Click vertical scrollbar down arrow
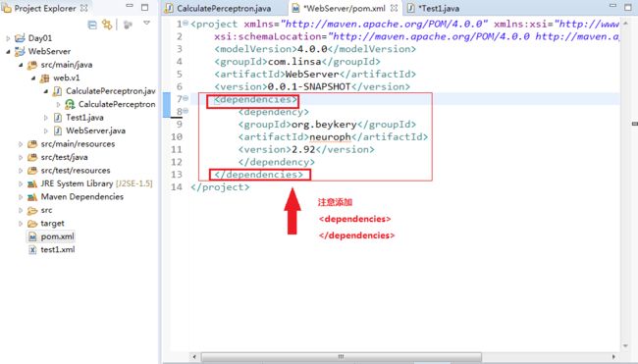The height and width of the screenshot is (364, 638). click(626, 346)
